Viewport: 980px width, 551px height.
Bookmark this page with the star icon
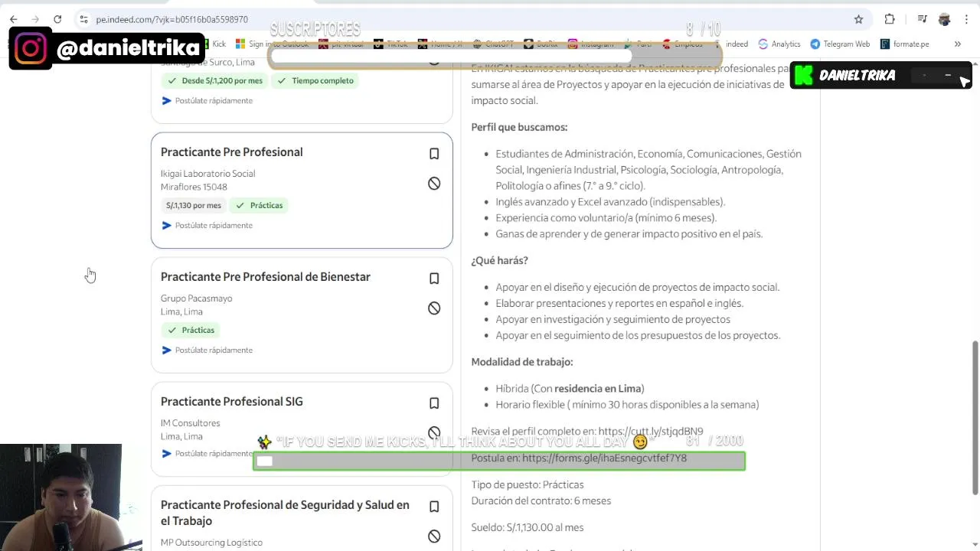pyautogui.click(x=858, y=19)
